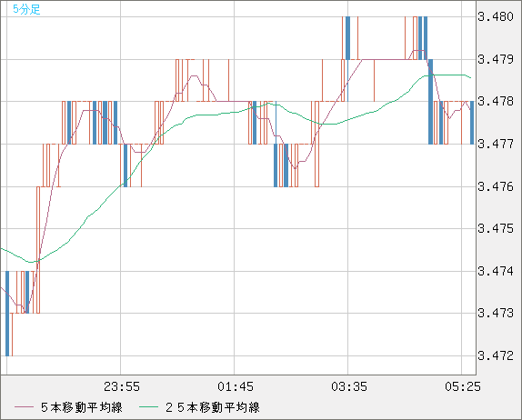Click the green 25-bar average legend line
The width and height of the screenshot is (522, 420).
point(148,407)
